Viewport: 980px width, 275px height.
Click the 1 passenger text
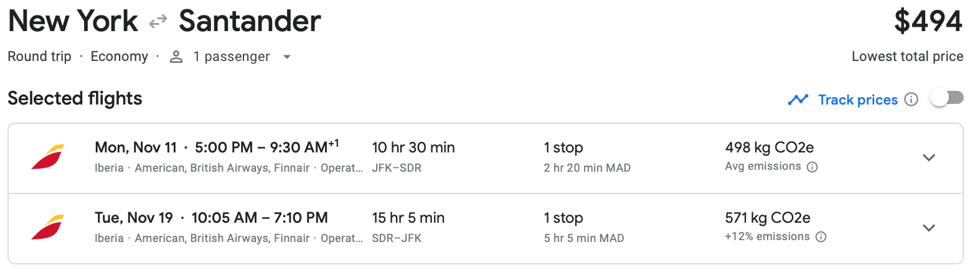pos(231,57)
